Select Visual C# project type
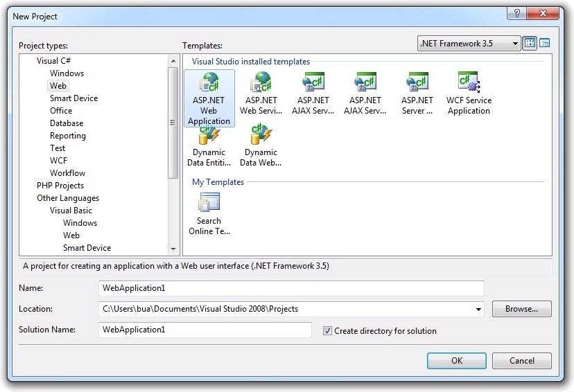 click(x=53, y=61)
